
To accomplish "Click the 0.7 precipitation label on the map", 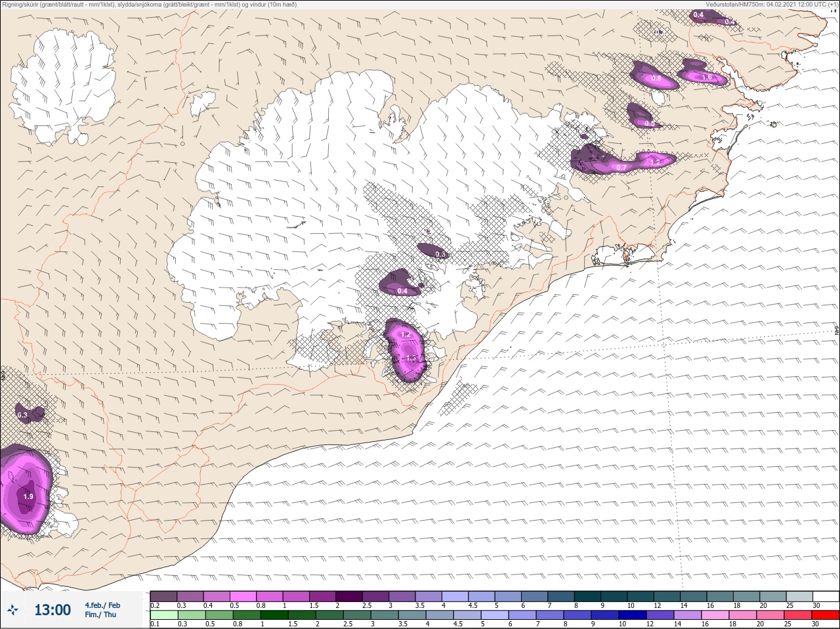I will tap(621, 167).
